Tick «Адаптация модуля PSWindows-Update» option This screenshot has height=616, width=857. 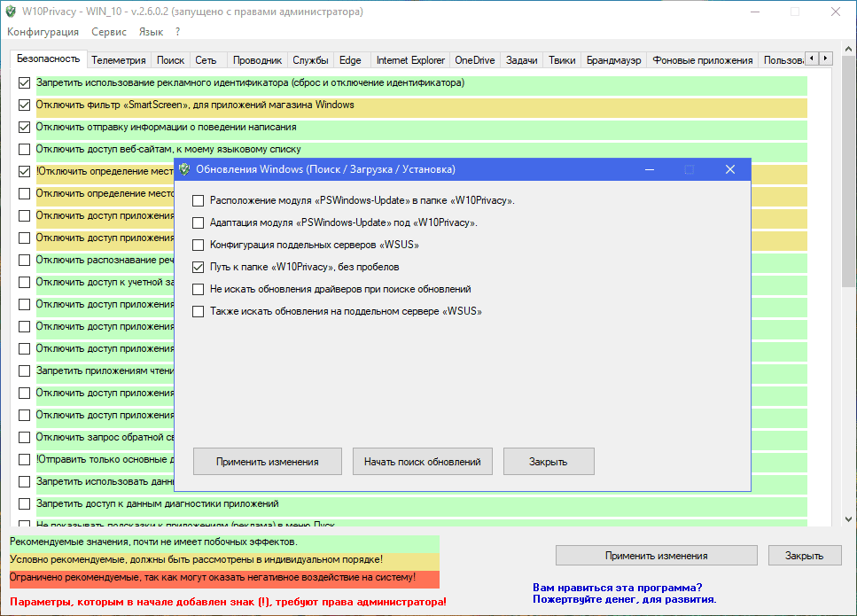[198, 223]
